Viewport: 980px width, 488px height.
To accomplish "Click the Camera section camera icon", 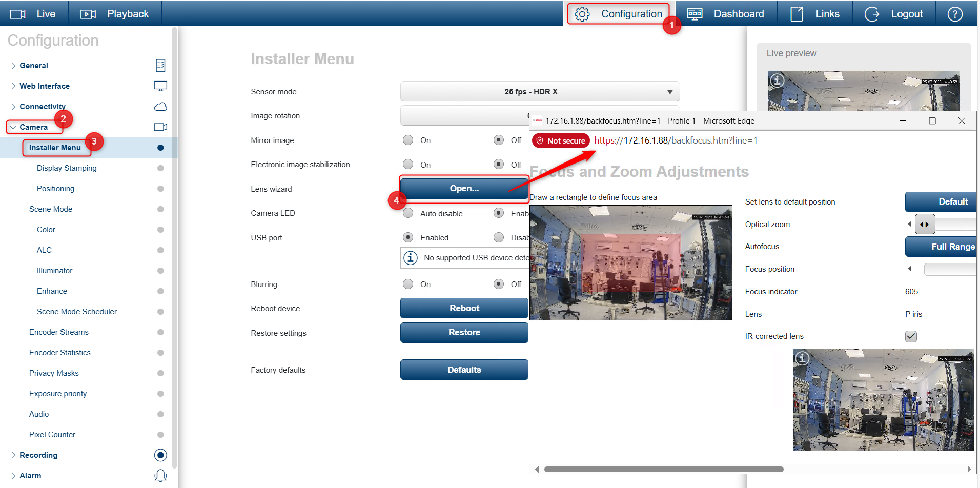I will (160, 127).
